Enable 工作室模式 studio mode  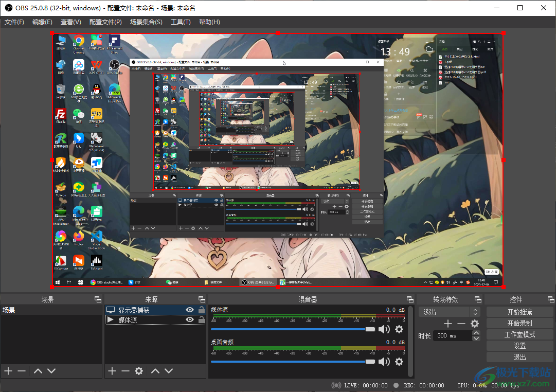[x=520, y=334]
